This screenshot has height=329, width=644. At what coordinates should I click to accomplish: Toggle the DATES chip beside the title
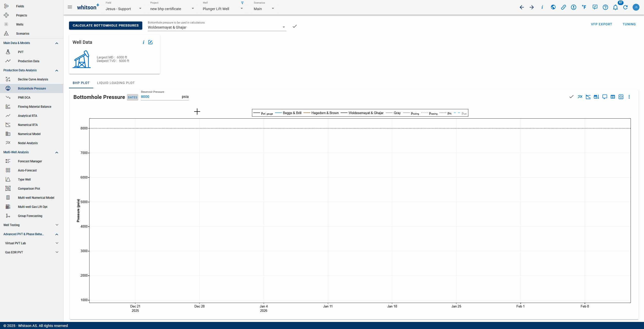(132, 97)
